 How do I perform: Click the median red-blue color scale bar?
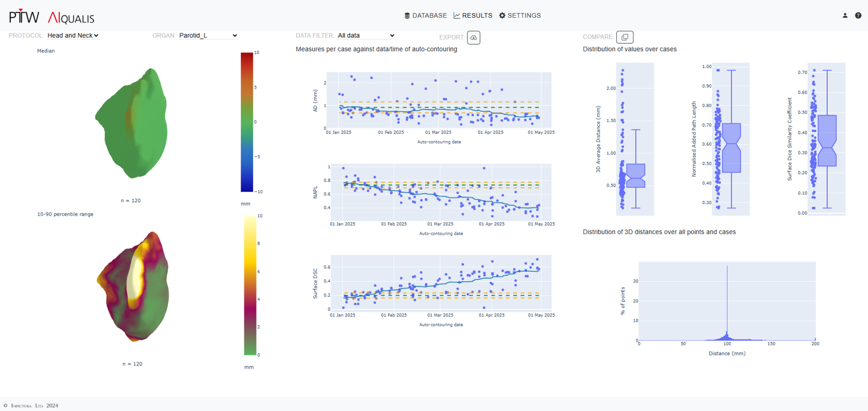(246, 122)
